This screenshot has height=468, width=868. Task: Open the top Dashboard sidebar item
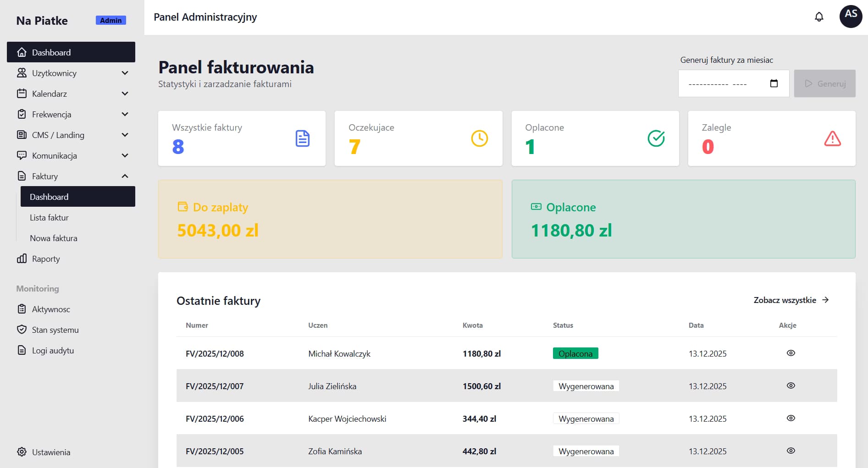71,52
